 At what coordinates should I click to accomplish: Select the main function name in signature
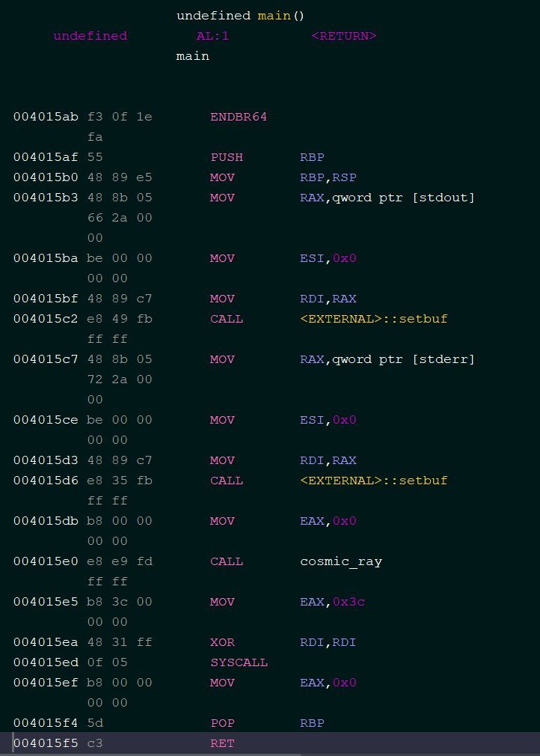274,16
